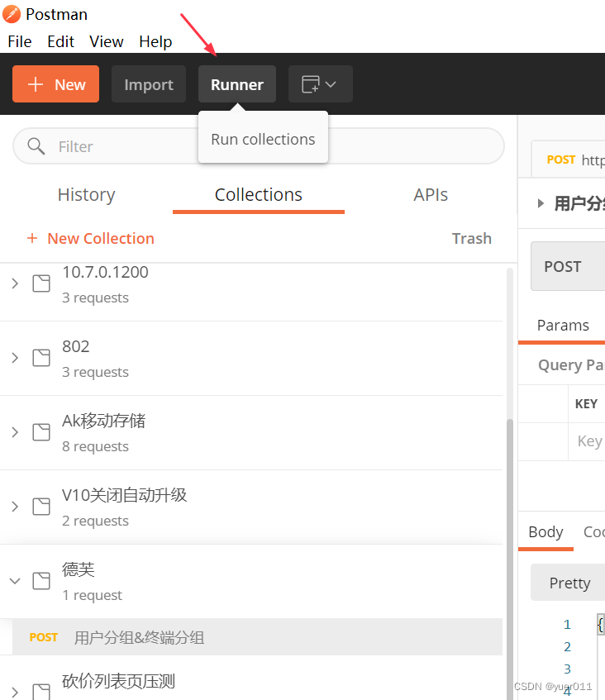Viewport: 605px width, 700px height.
Task: Click the 德芙 collection folder icon
Action: 41,581
